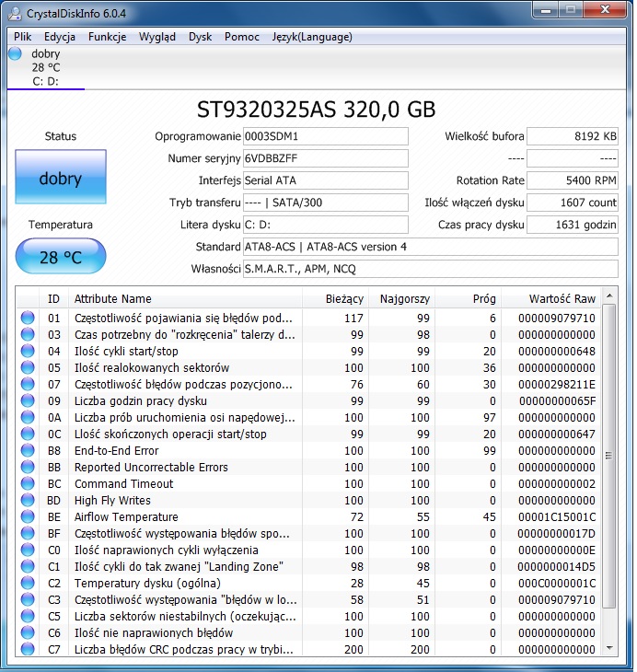637x672 pixels.
Task: Click the 1631 godzin working hours value
Action: coord(573,225)
